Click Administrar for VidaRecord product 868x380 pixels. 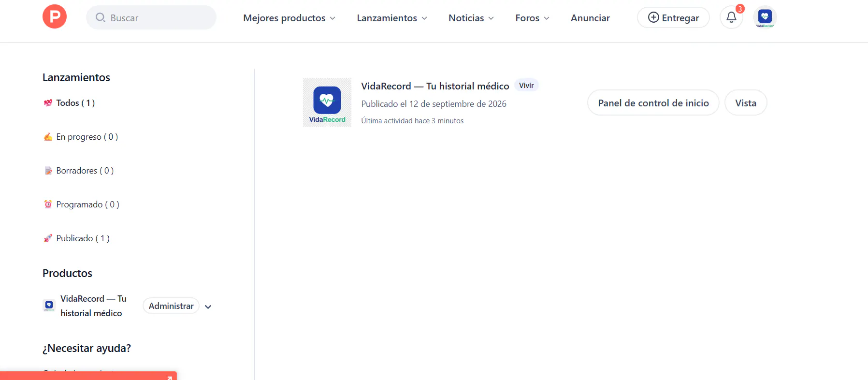coord(171,306)
